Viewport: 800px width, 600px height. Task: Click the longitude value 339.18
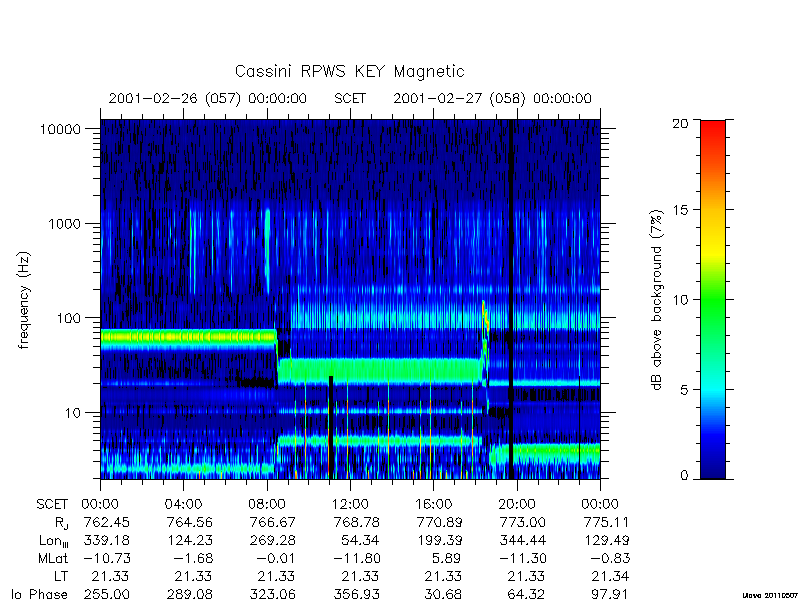107,541
